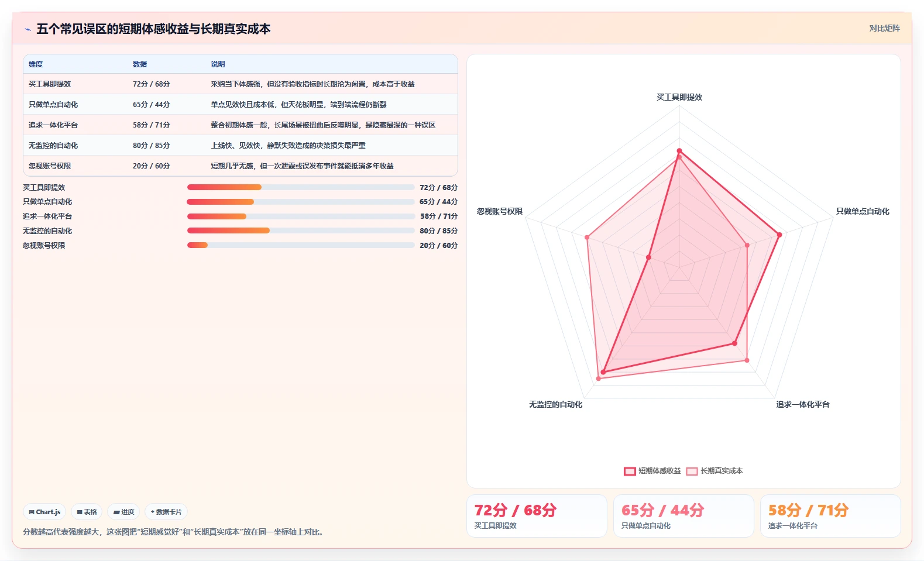The image size is (924, 561).
Task: Click the description starting 短期几乎无感
Action: tap(302, 166)
